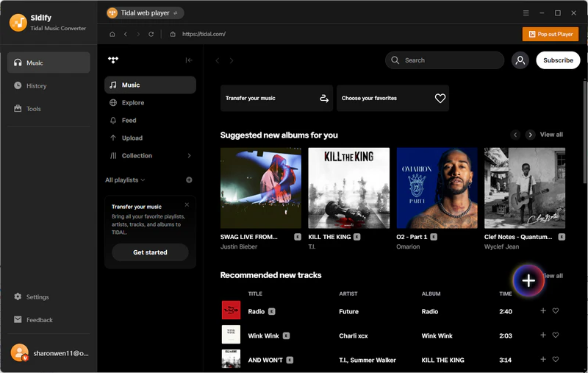Go to browser home page icon

tap(112, 34)
